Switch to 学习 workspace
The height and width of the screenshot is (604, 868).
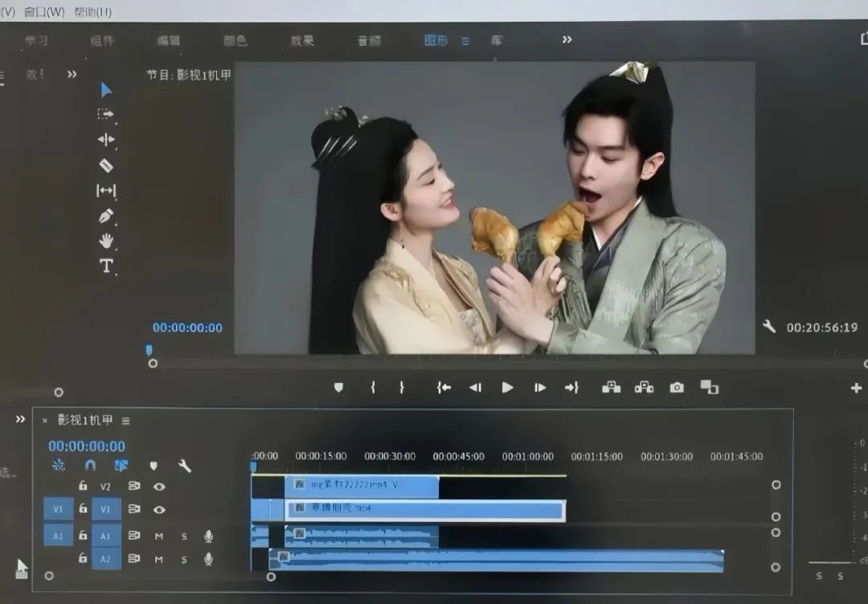(36, 40)
